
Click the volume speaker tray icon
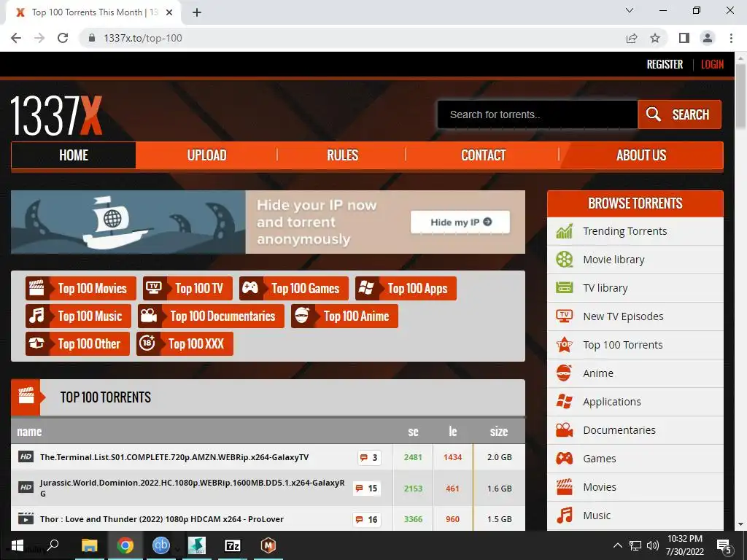pyautogui.click(x=652, y=545)
